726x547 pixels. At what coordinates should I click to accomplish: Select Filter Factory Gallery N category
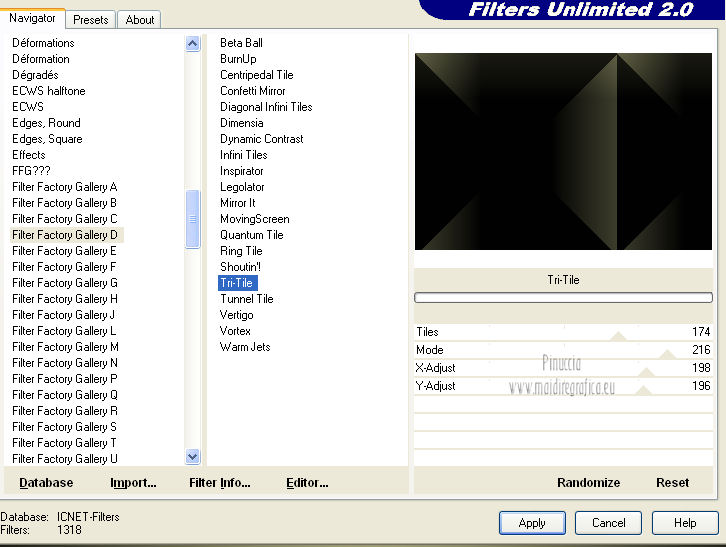(65, 363)
